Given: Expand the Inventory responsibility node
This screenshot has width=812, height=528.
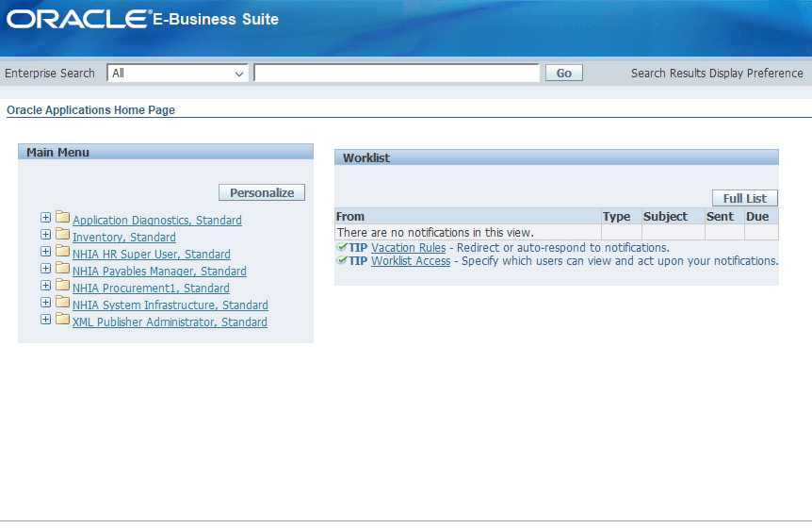Looking at the screenshot, I should tap(46, 236).
